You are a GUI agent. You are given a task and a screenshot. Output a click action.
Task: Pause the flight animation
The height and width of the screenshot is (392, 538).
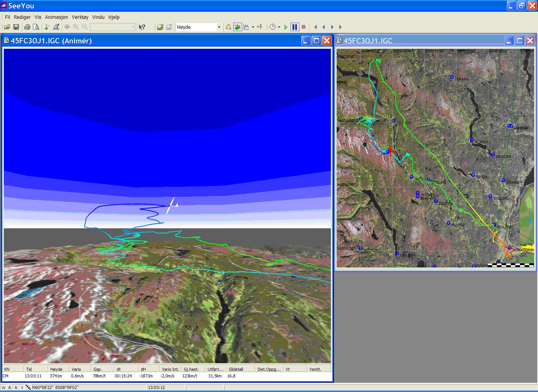pos(294,27)
